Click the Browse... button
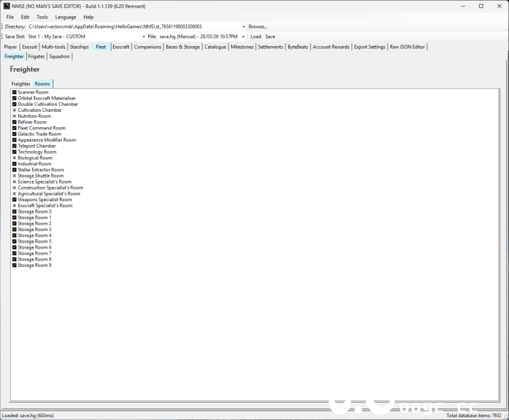The image size is (509, 420). pos(258,26)
